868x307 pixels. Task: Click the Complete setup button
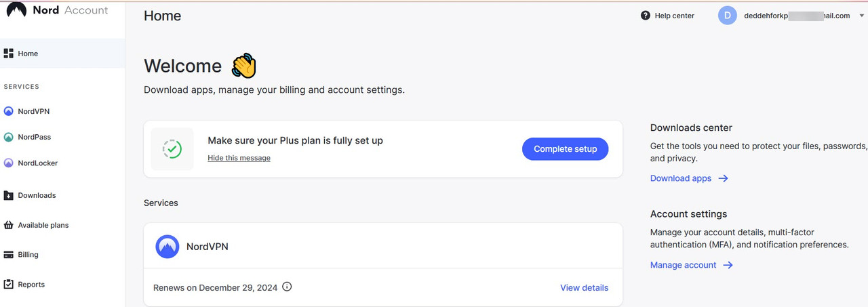click(565, 149)
